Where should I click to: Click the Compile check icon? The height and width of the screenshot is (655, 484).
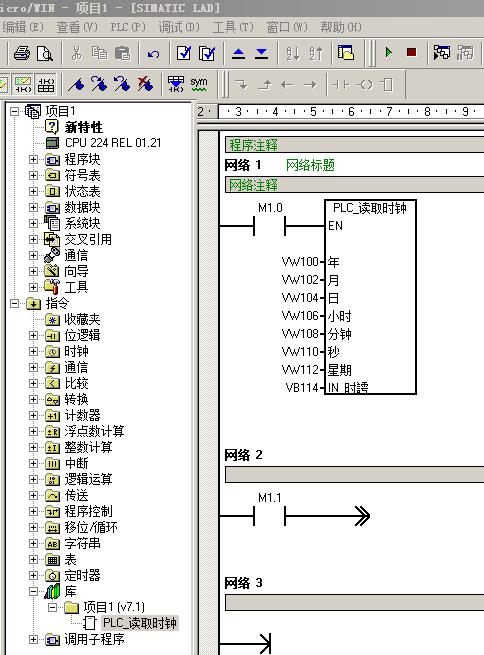pyautogui.click(x=184, y=53)
